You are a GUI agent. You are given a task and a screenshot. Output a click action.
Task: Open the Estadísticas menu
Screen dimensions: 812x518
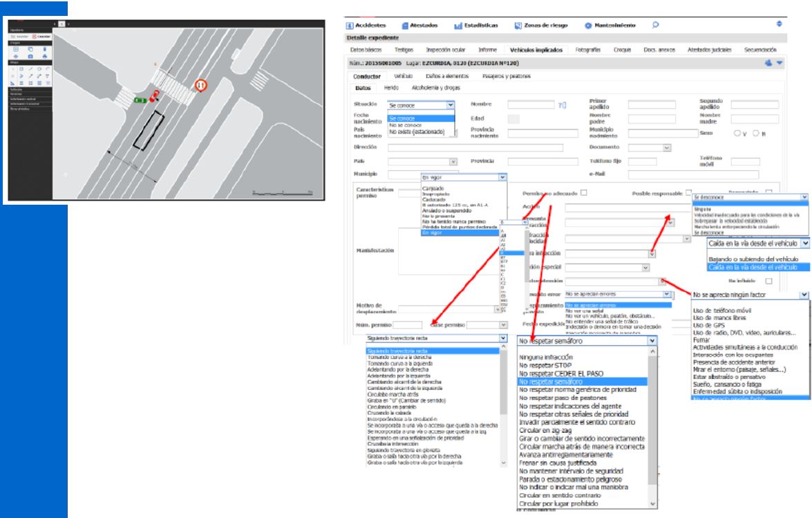[x=476, y=26]
